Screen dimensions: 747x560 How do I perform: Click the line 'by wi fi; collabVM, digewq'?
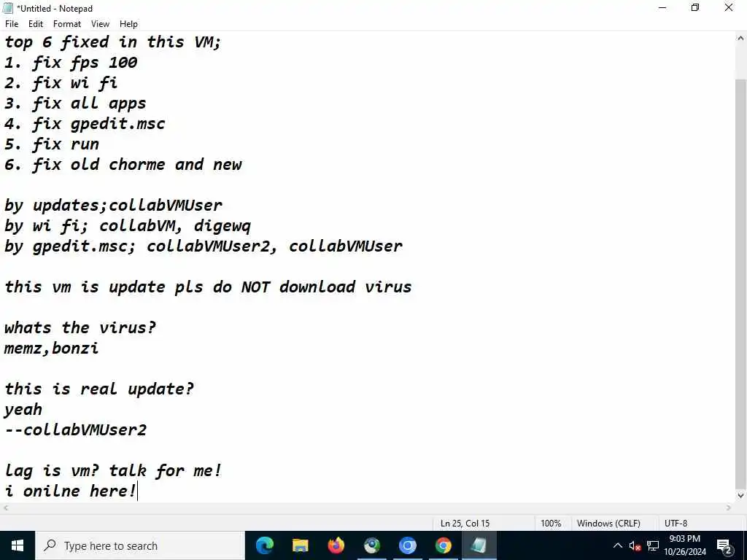[x=128, y=226]
